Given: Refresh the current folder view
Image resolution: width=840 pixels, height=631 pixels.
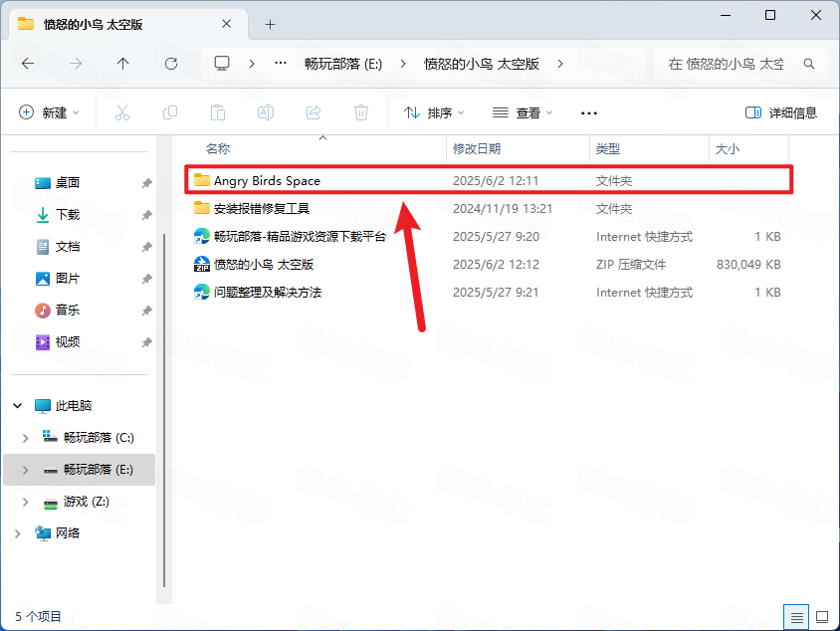Looking at the screenshot, I should click(x=171, y=64).
